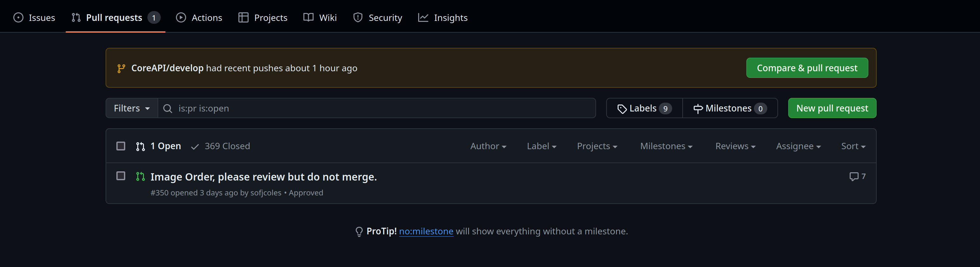Image resolution: width=980 pixels, height=267 pixels.
Task: Switch to the Actions tab
Action: [x=199, y=17]
